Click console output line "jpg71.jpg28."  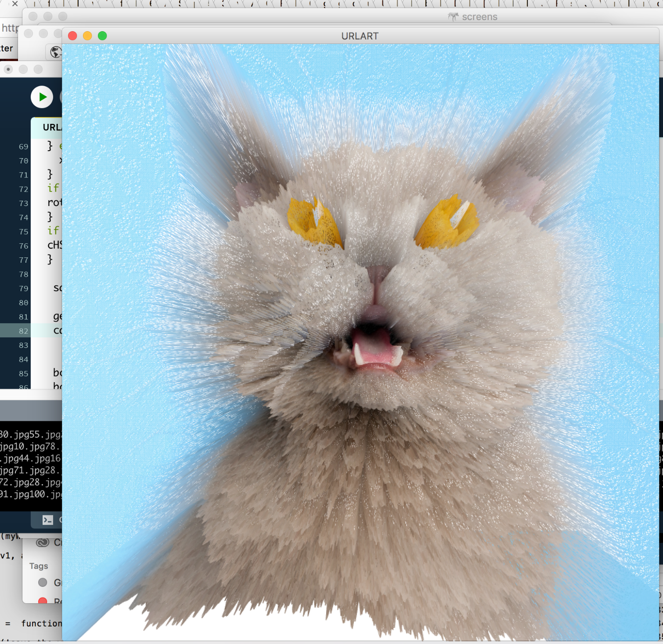coord(31,470)
